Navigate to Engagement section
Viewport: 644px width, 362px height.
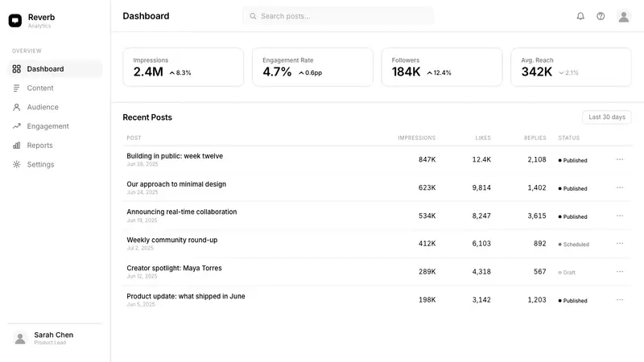(55, 126)
